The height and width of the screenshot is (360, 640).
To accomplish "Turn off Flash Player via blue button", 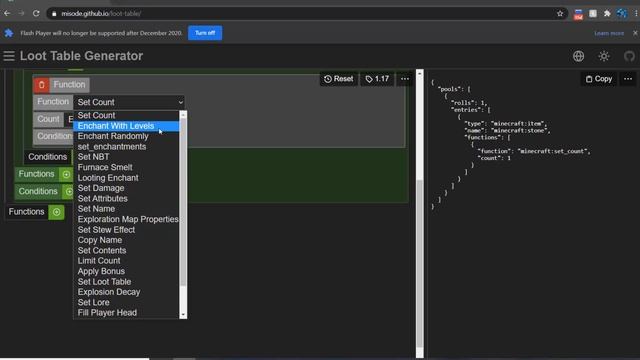I will coord(205,33).
